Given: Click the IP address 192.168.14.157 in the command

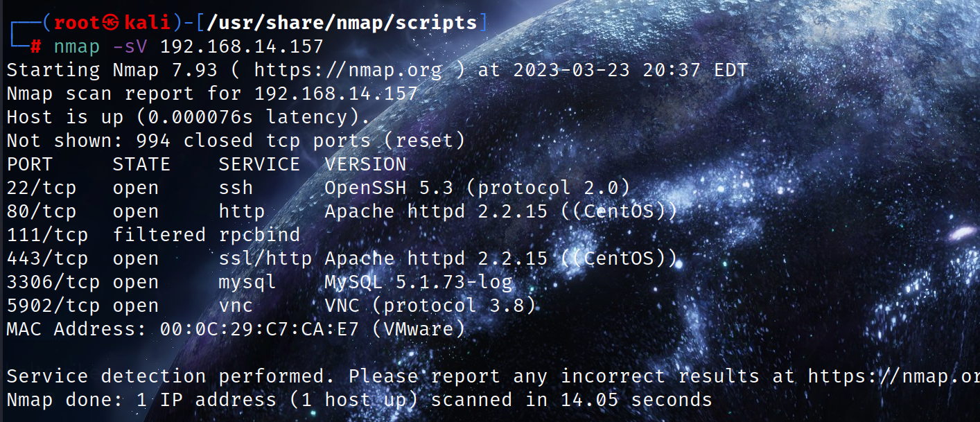Looking at the screenshot, I should coord(242,46).
